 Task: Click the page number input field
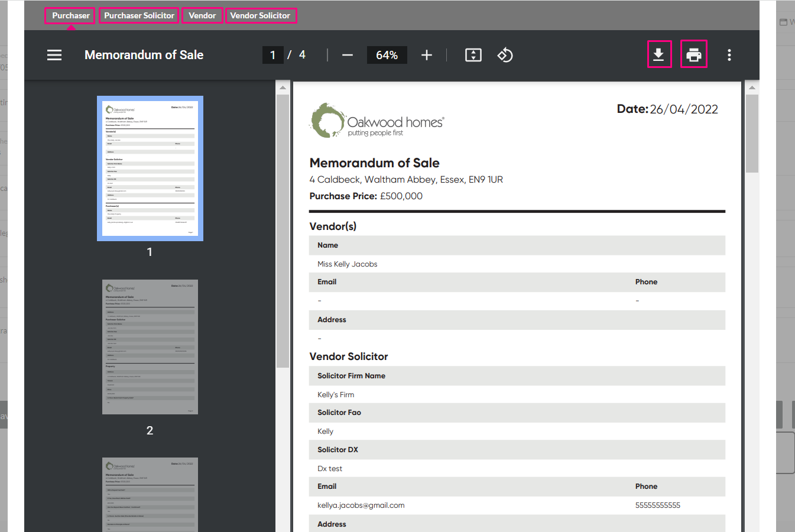272,55
